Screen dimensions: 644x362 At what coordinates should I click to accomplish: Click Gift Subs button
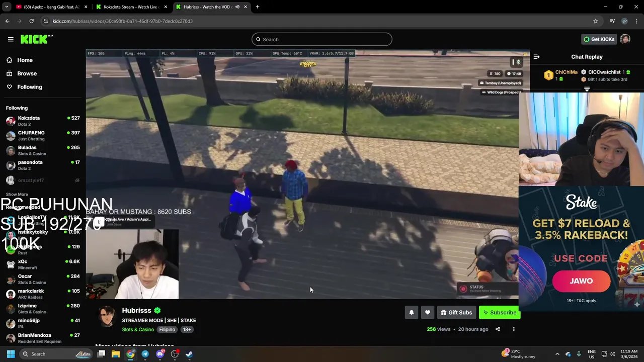456,313
